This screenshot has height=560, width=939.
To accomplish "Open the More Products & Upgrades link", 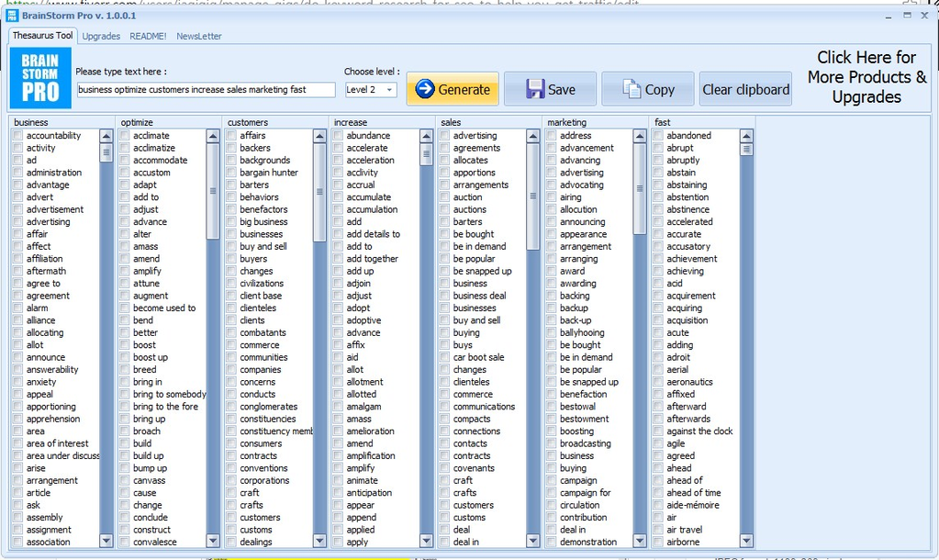I will click(x=866, y=77).
